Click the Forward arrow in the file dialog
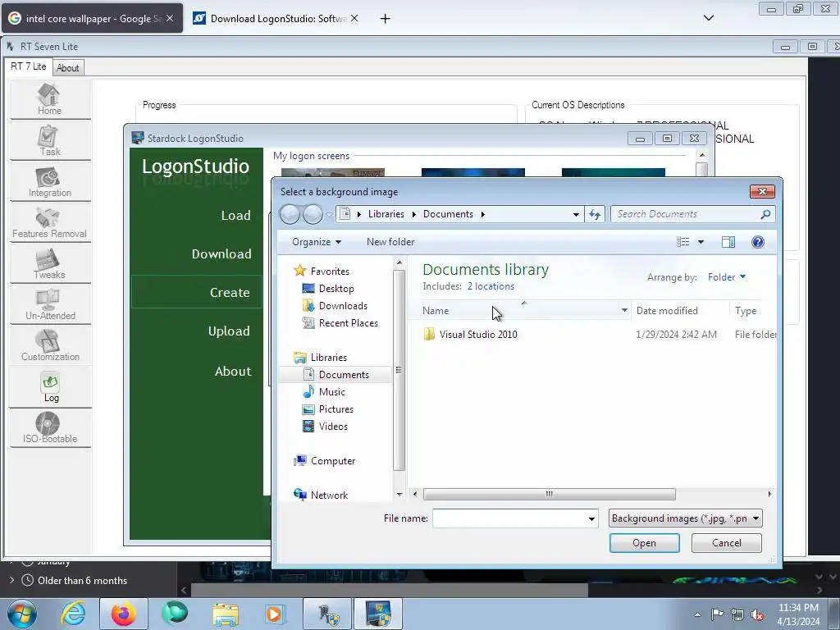Image resolution: width=840 pixels, height=630 pixels. [x=313, y=214]
